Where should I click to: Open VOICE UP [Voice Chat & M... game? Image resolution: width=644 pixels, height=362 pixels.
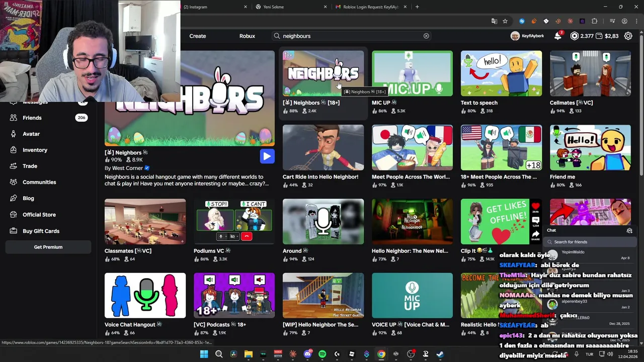pos(412,295)
